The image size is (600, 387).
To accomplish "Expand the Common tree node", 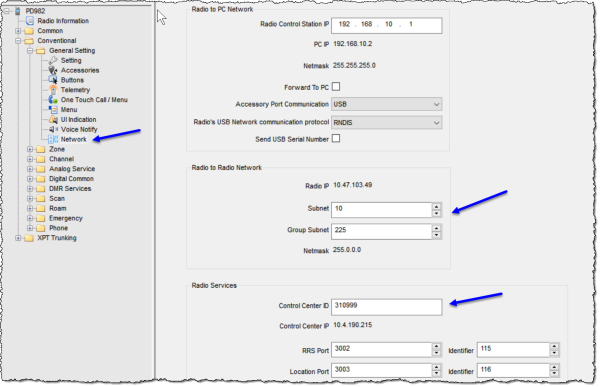I will 18,31.
